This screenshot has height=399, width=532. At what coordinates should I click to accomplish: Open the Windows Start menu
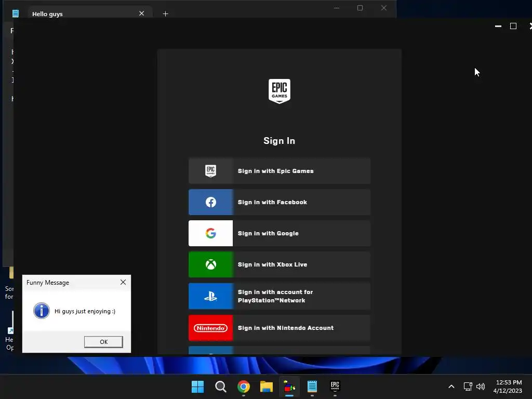point(197,387)
